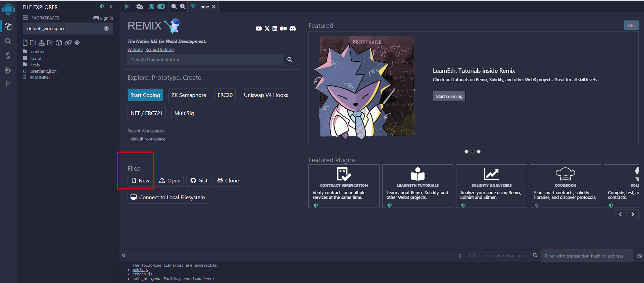Choose NFT / ERC721 template
Screen dimensions: 644x283
tap(147, 113)
